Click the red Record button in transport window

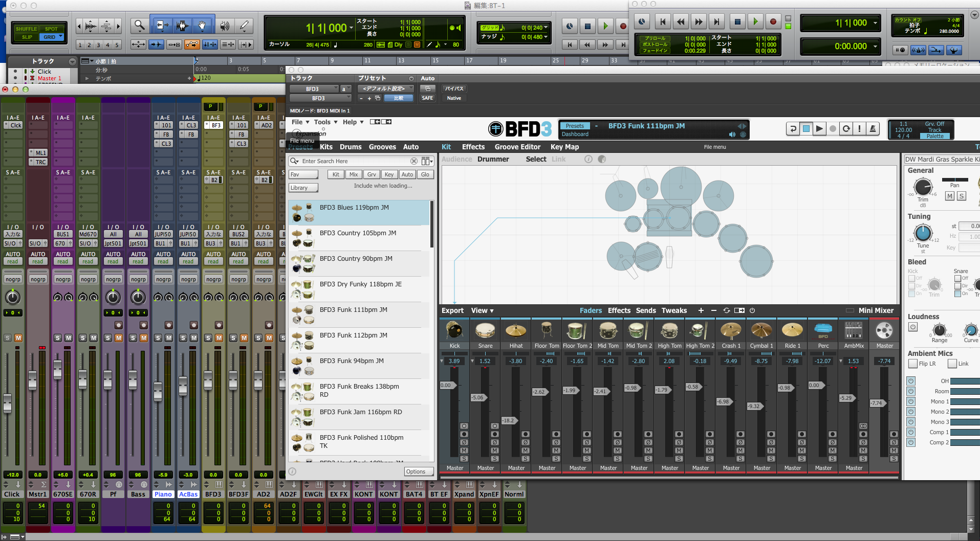tap(773, 21)
